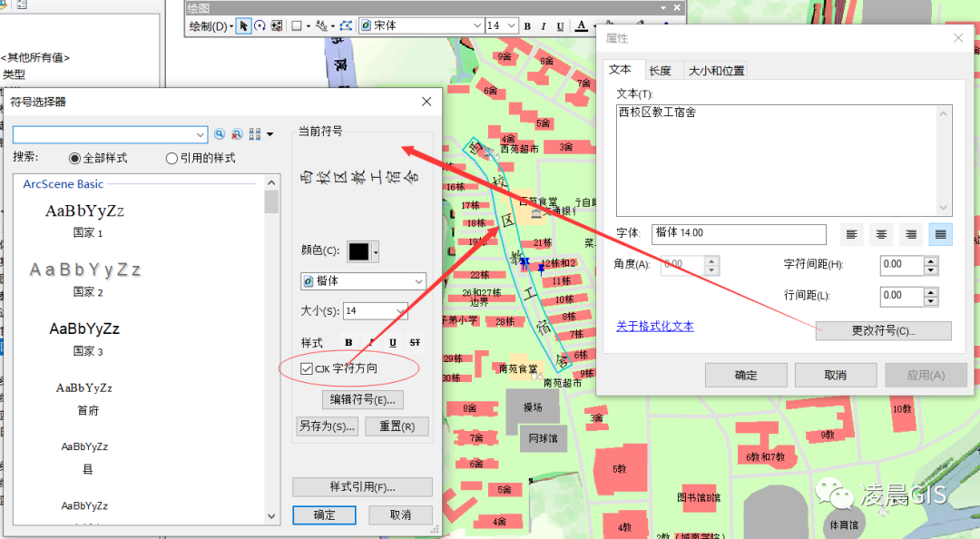The image size is (980, 539).
Task: Click the Edit Vertices tool icon
Action: pos(347,26)
